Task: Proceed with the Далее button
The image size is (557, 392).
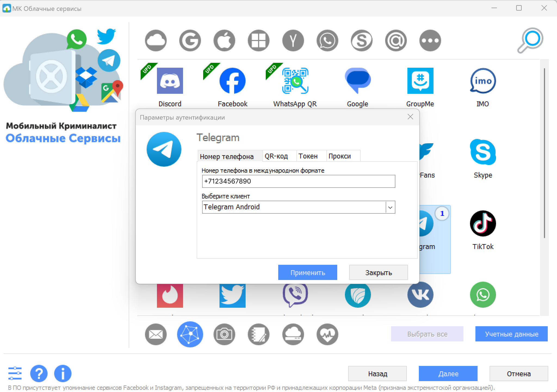Action: click(x=448, y=374)
